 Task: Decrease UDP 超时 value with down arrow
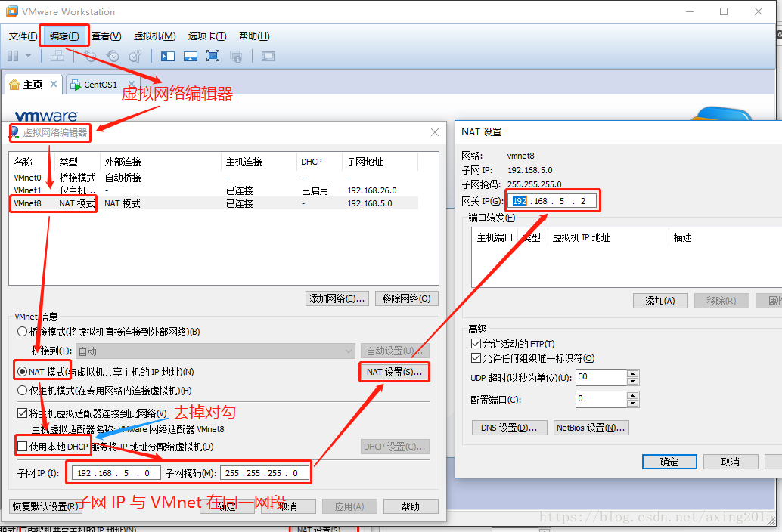633,382
